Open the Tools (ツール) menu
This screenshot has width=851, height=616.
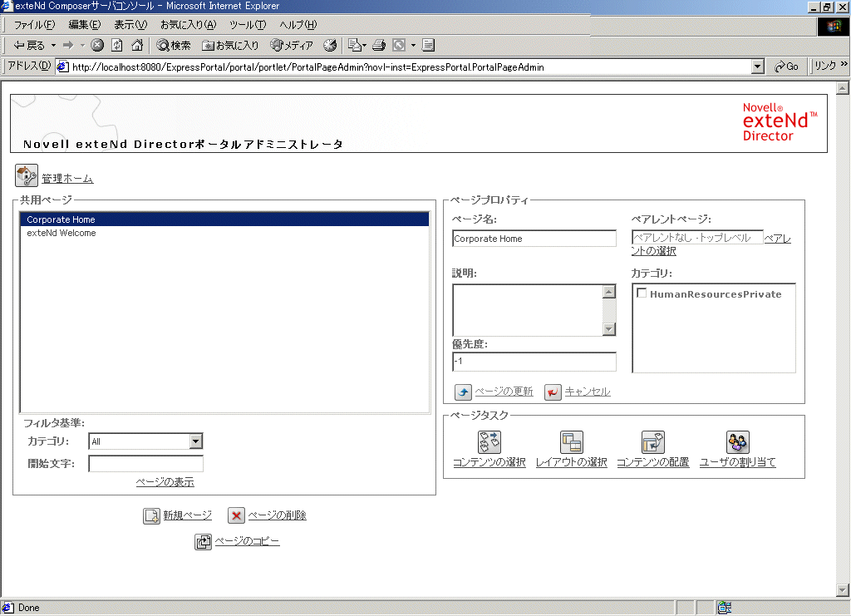pyautogui.click(x=248, y=25)
